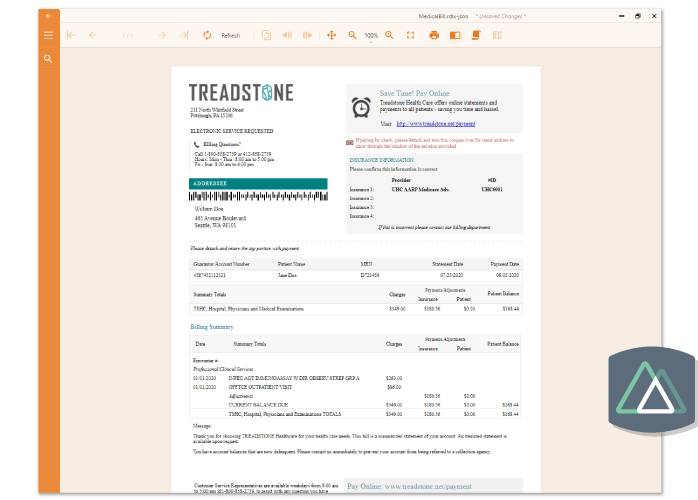This screenshot has width=698, height=500.
Task: Click the zoom out magnifier
Action: pyautogui.click(x=352, y=35)
